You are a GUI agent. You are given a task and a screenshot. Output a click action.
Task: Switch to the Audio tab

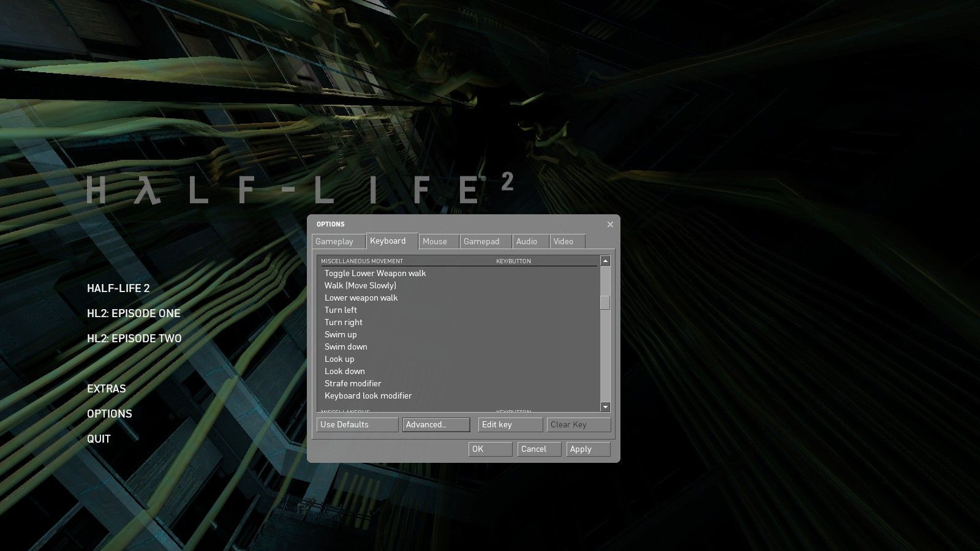530,241
